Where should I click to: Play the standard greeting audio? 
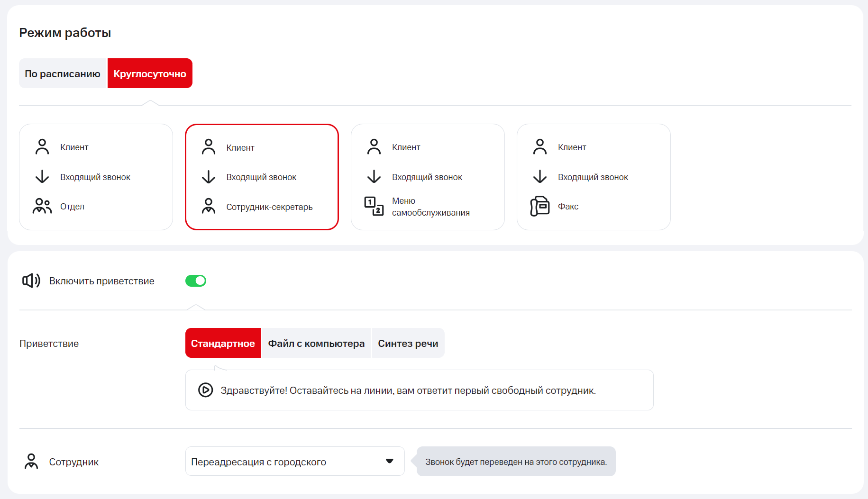point(205,390)
